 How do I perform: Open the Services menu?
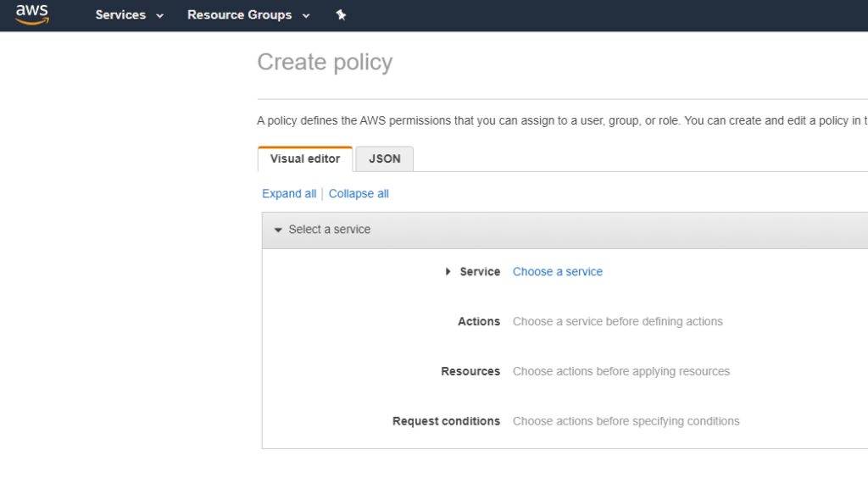120,15
